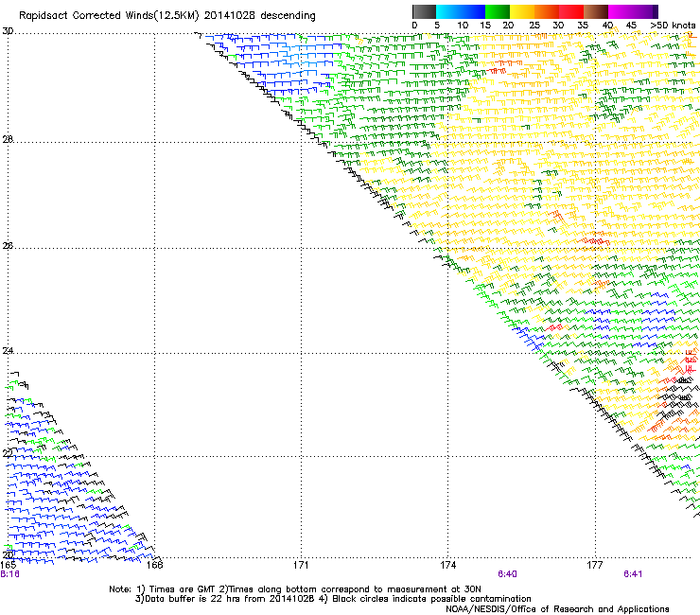Click the brown 35-40 knots legend swatch
700x615 pixels.
[x=596, y=11]
